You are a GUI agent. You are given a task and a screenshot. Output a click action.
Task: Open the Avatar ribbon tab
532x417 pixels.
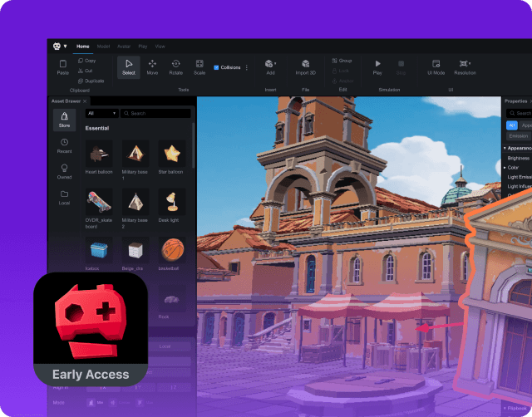coord(124,47)
